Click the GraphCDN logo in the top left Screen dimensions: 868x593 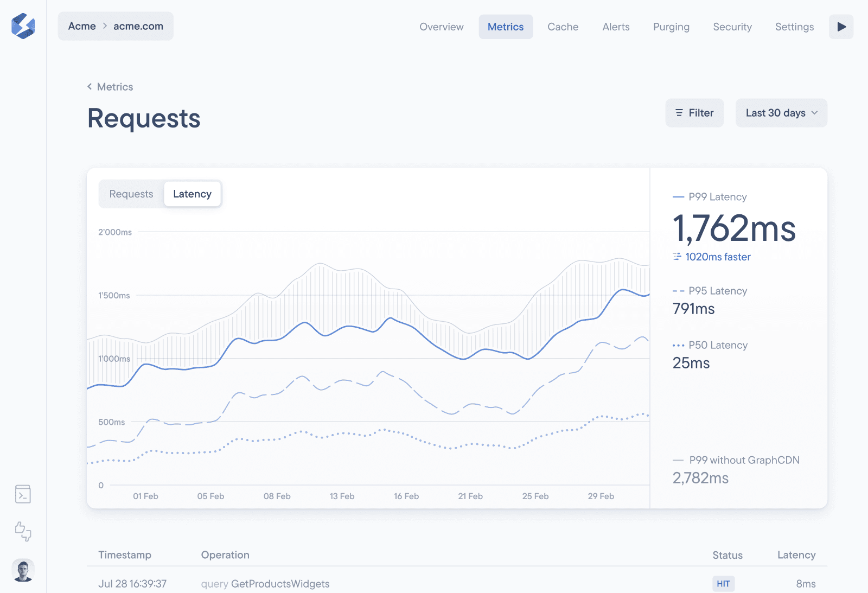click(22, 25)
